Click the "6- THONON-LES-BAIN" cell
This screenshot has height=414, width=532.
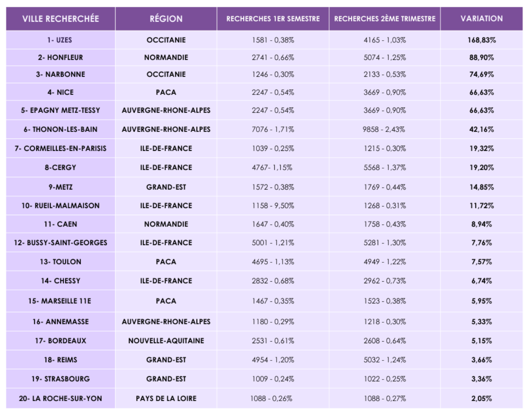click(60, 130)
